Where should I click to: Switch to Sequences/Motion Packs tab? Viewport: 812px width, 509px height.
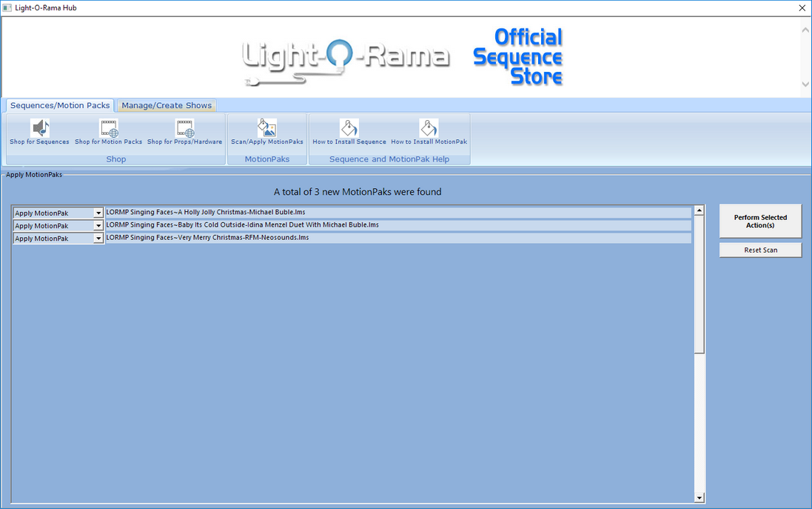(60, 105)
